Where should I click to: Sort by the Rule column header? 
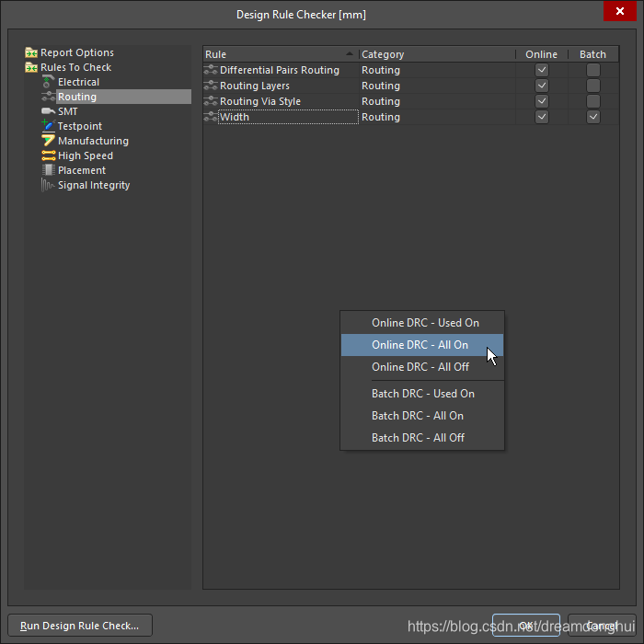[x=281, y=54]
